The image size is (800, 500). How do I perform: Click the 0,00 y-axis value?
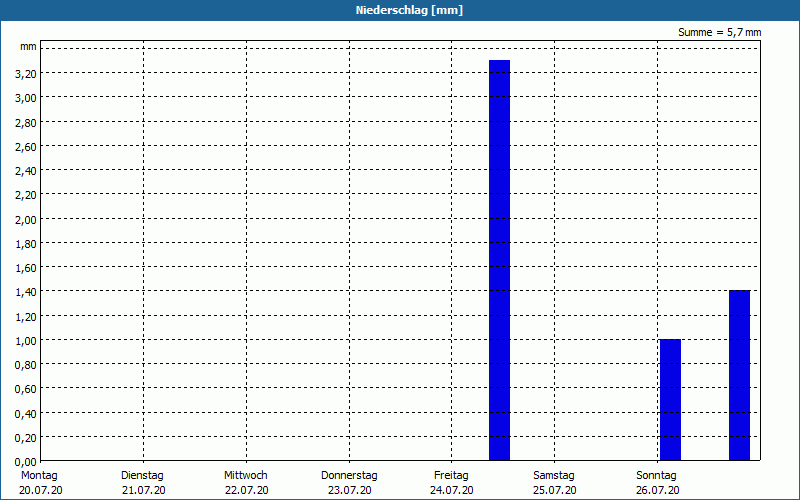[x=26, y=462]
